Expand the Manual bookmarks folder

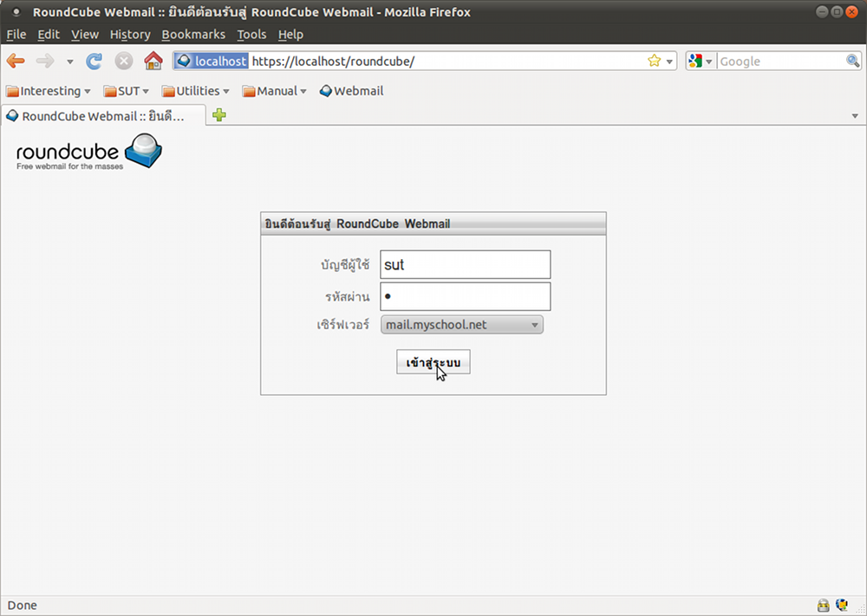[x=274, y=91]
